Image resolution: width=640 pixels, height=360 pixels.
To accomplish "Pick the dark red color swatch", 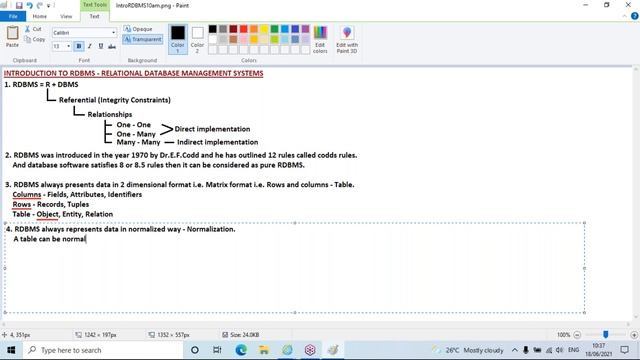I will [233, 29].
